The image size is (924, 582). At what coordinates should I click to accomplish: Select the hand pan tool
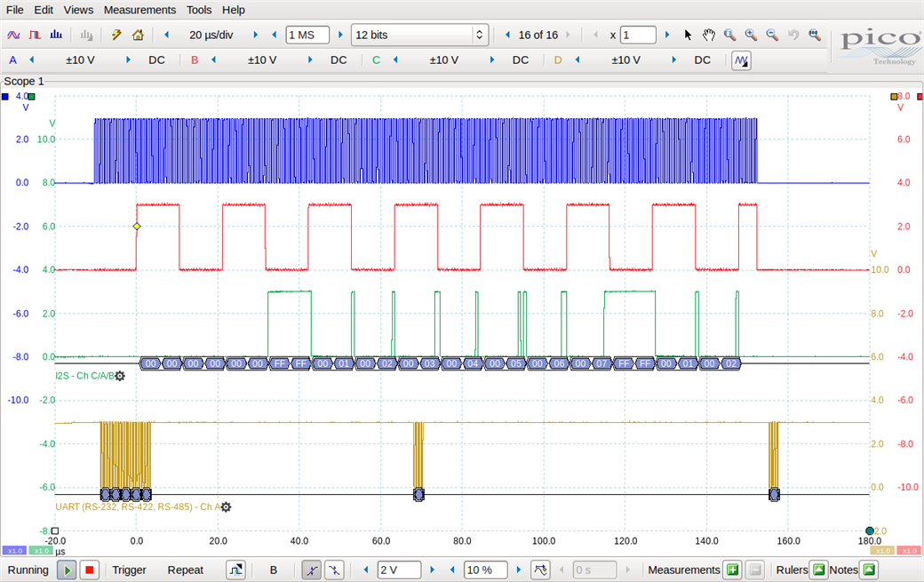[x=708, y=35]
